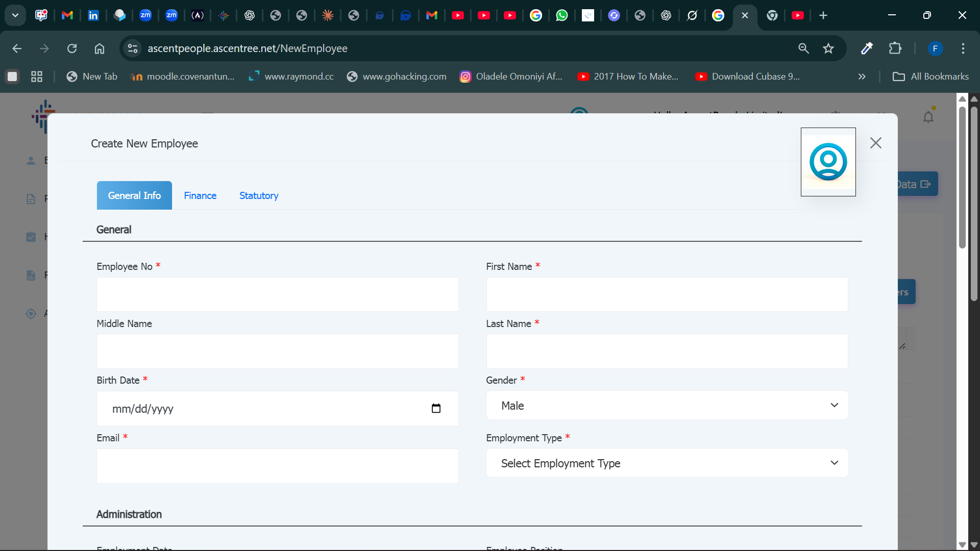Go to the browser home page

click(x=100, y=48)
